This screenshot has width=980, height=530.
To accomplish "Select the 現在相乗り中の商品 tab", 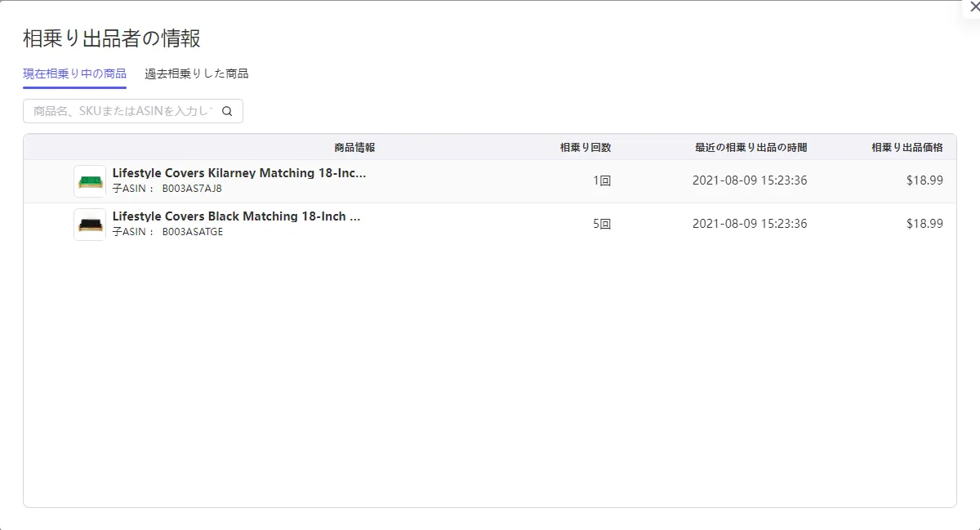I will [x=74, y=73].
